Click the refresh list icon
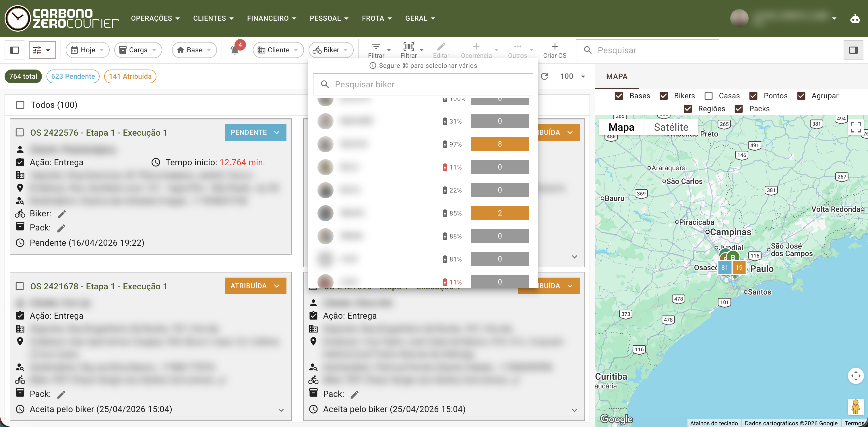The height and width of the screenshot is (427, 868). click(544, 76)
